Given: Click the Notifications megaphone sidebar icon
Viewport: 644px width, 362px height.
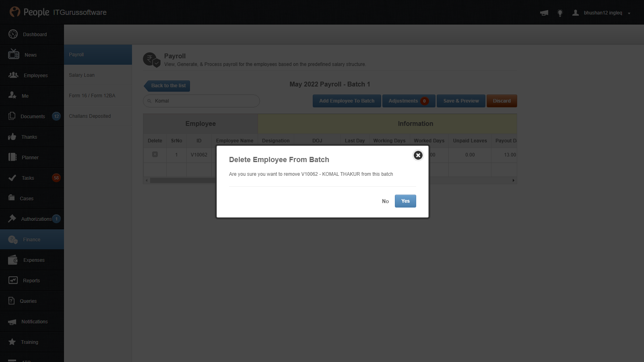Looking at the screenshot, I should coord(12,322).
